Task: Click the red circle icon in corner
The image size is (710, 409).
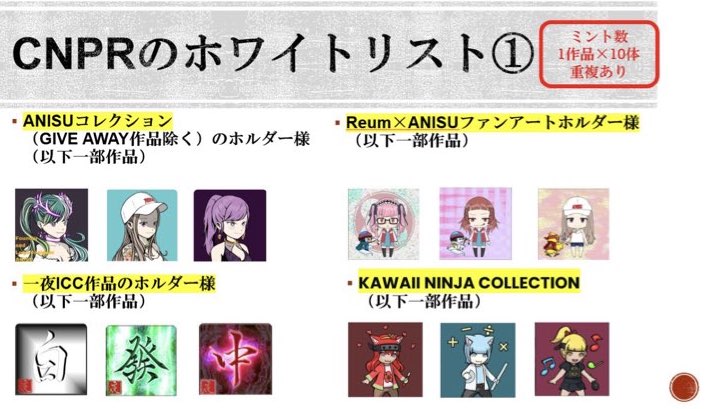Action: pyautogui.click(x=684, y=387)
